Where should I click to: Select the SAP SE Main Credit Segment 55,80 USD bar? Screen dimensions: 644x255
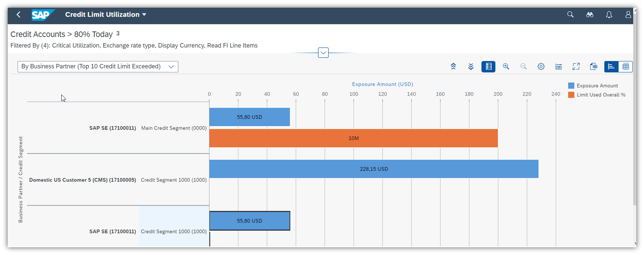click(250, 117)
